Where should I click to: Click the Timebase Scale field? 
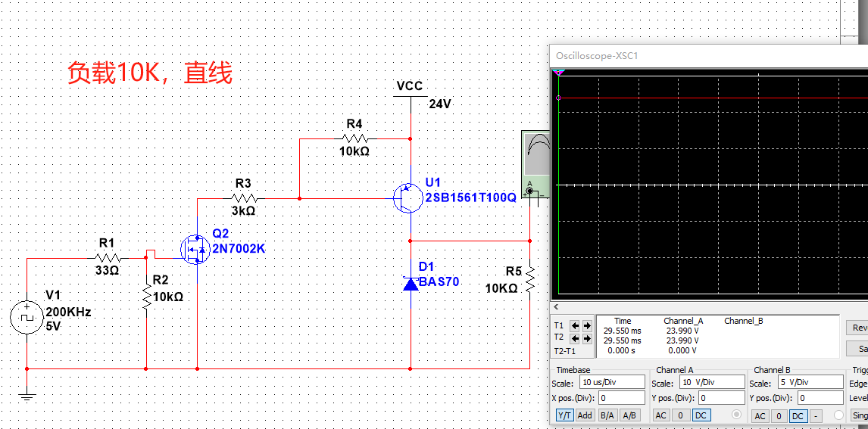(612, 381)
